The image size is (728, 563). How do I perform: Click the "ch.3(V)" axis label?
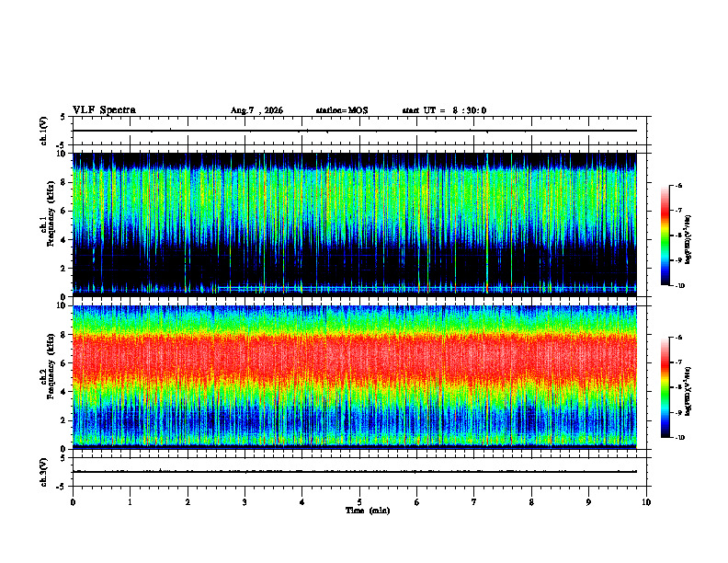(44, 473)
